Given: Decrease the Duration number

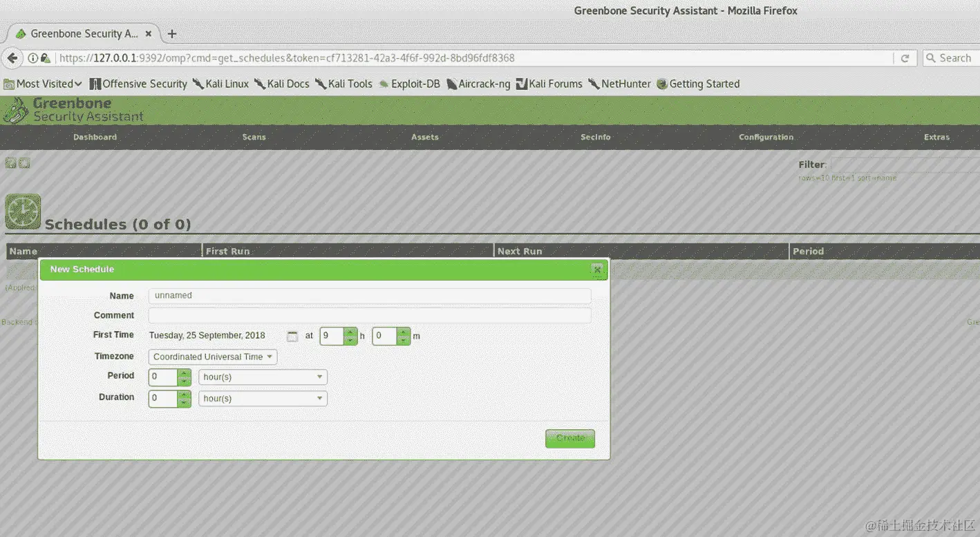Looking at the screenshot, I should pos(184,403).
